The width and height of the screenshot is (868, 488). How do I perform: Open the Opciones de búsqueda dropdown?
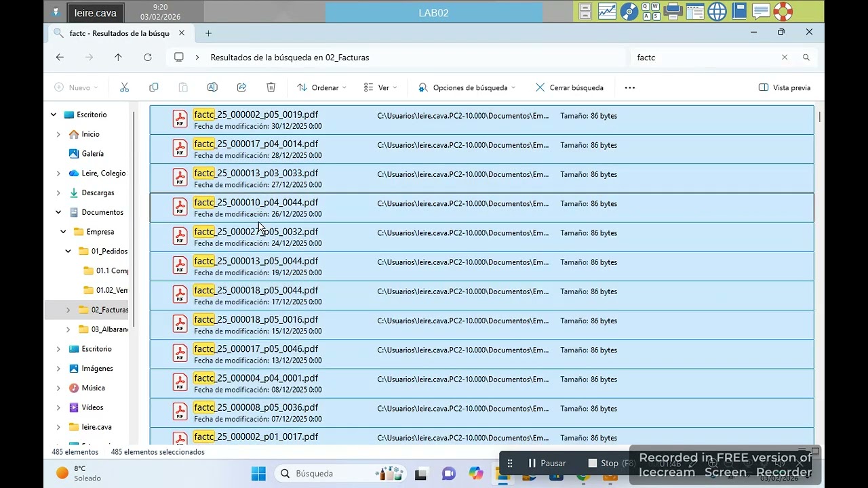(x=467, y=87)
